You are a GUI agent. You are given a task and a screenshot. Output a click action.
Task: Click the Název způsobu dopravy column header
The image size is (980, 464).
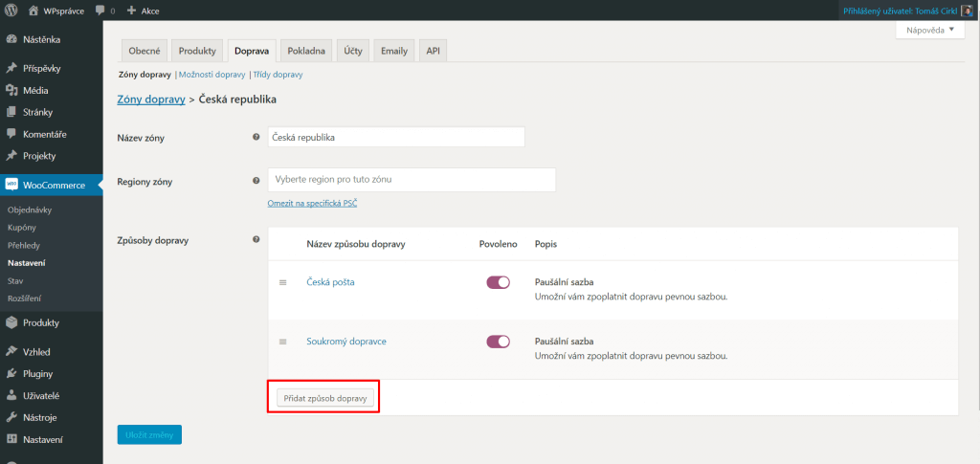click(x=356, y=244)
